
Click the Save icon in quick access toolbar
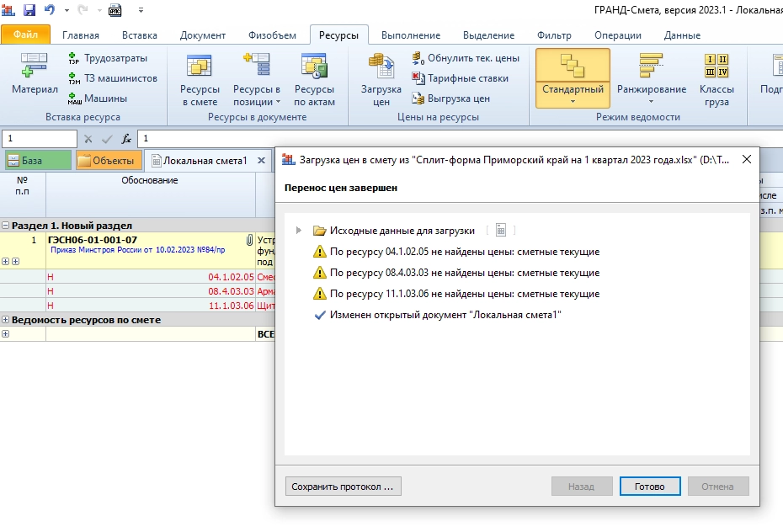[29, 10]
